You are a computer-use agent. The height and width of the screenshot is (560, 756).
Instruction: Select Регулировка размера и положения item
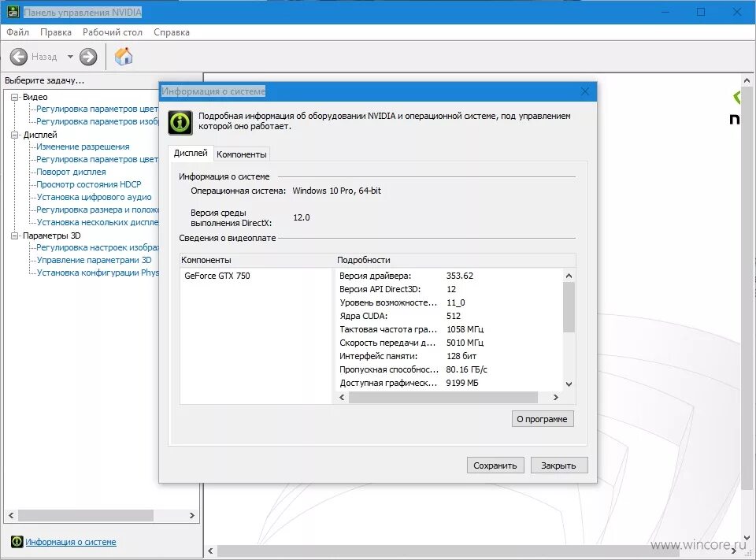pyautogui.click(x=98, y=210)
